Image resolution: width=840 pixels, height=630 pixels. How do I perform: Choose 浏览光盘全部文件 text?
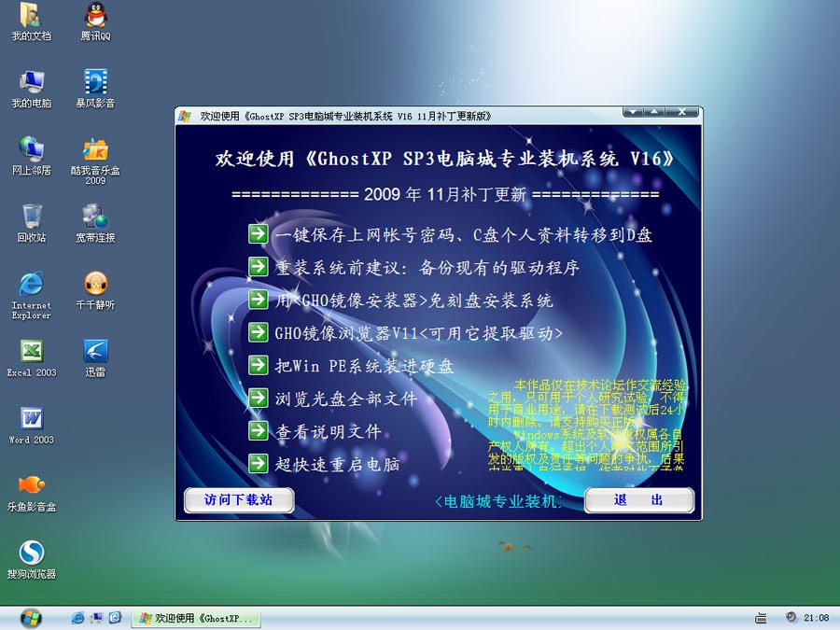(345, 399)
